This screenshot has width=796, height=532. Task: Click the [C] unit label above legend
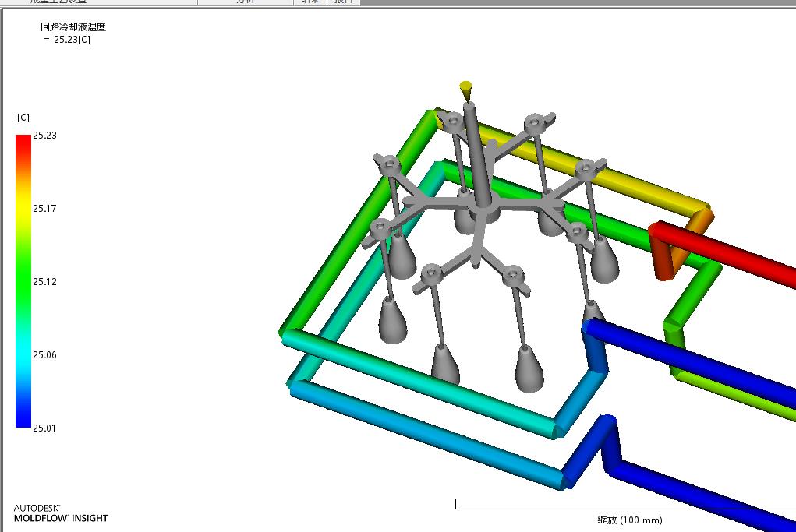pos(23,118)
